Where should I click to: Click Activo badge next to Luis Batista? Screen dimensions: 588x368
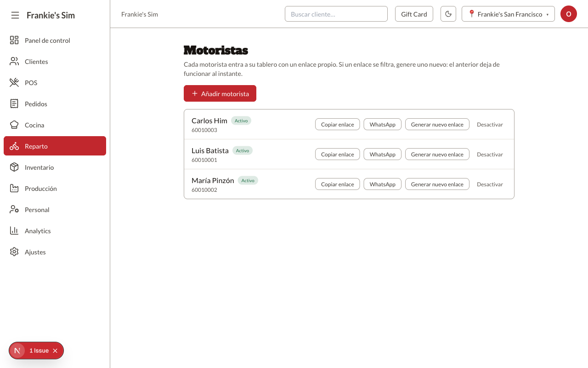(243, 150)
